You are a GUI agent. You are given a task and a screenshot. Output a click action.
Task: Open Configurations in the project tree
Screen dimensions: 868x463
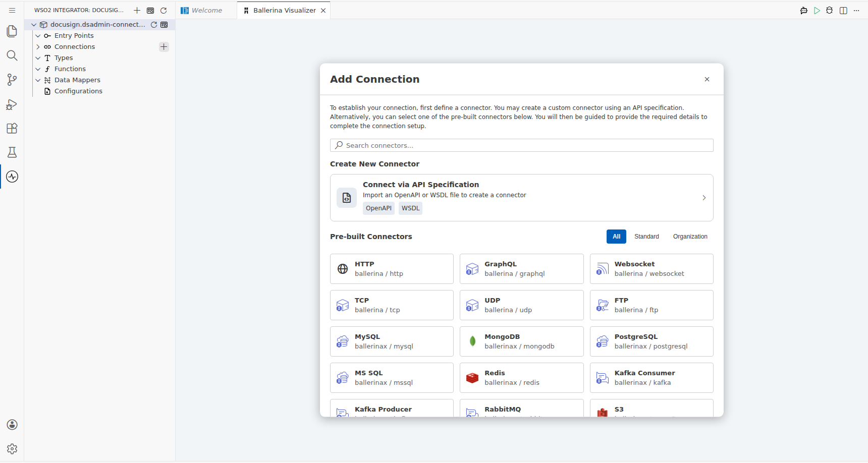click(78, 91)
